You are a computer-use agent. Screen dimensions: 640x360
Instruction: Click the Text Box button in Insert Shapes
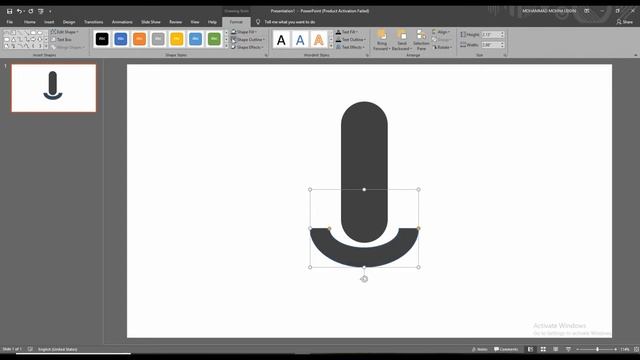pyautogui.click(x=61, y=40)
